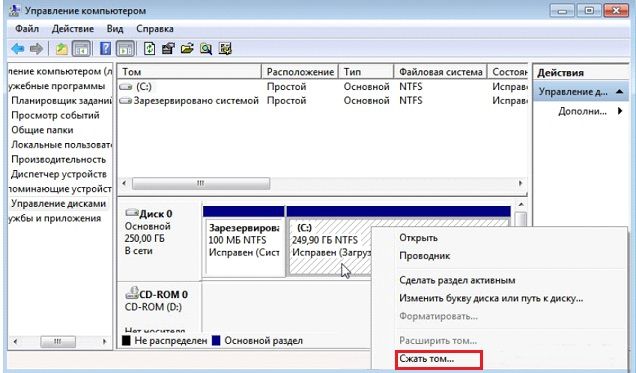Click NTFS cell in the (C:) row
Image resolution: width=636 pixels, height=373 pixels.
coord(410,87)
